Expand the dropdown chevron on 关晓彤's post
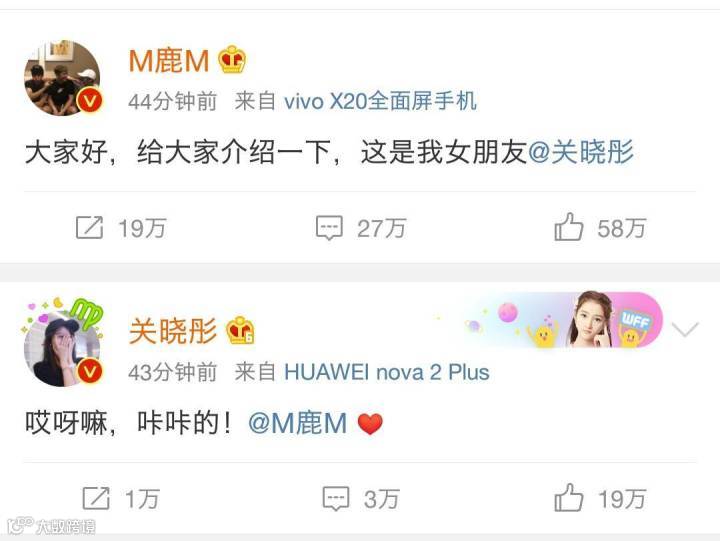 (685, 329)
